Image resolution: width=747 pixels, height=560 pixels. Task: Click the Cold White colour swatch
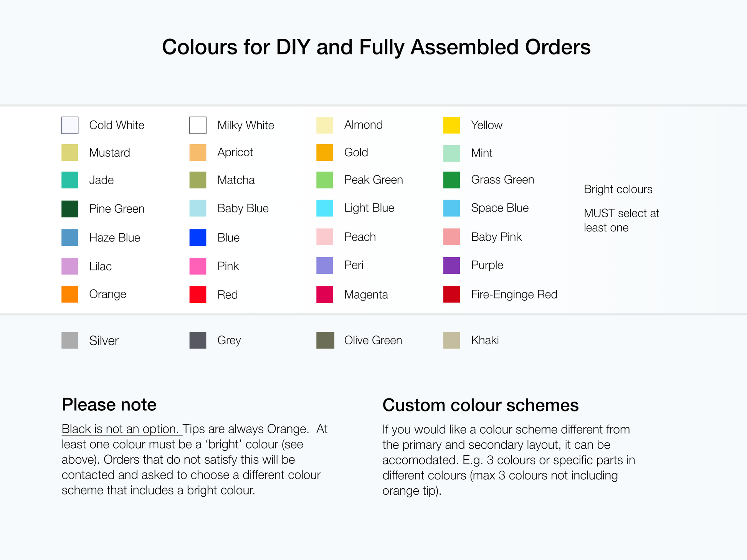click(70, 125)
